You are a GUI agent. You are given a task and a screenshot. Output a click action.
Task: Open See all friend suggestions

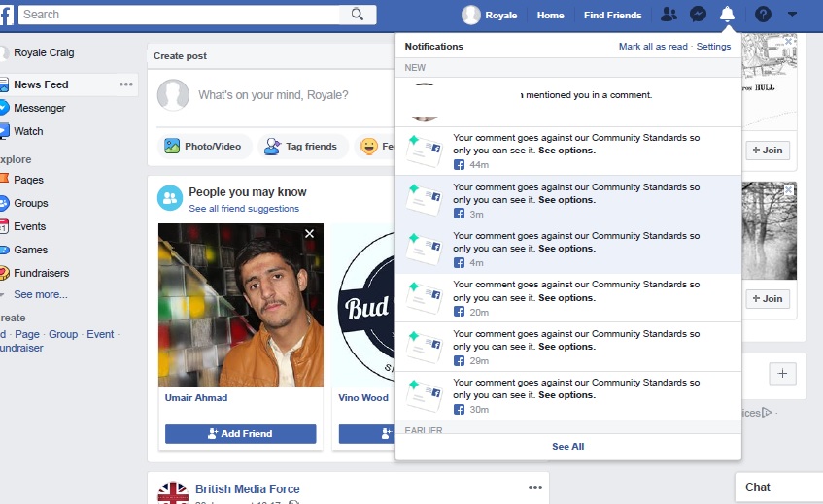[x=244, y=208]
